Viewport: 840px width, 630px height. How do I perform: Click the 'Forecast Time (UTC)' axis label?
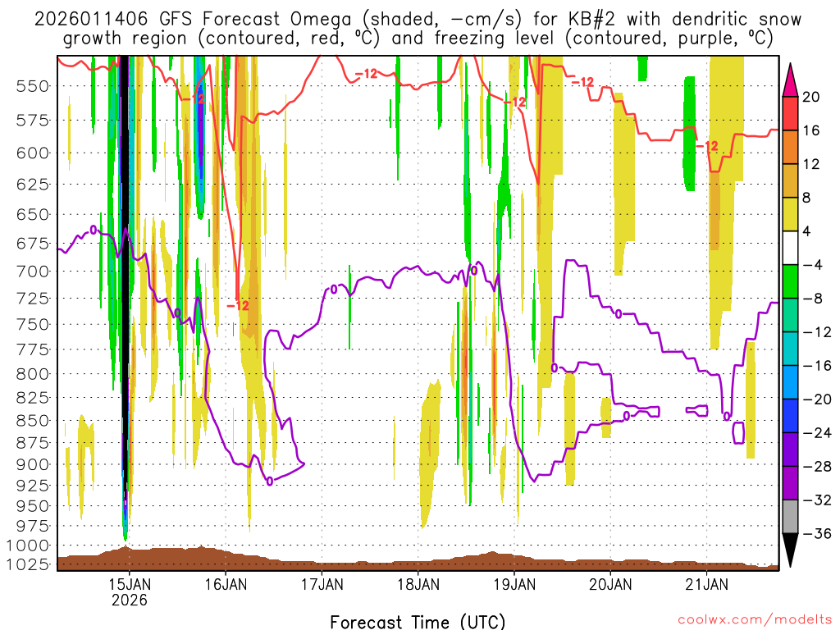point(418,622)
